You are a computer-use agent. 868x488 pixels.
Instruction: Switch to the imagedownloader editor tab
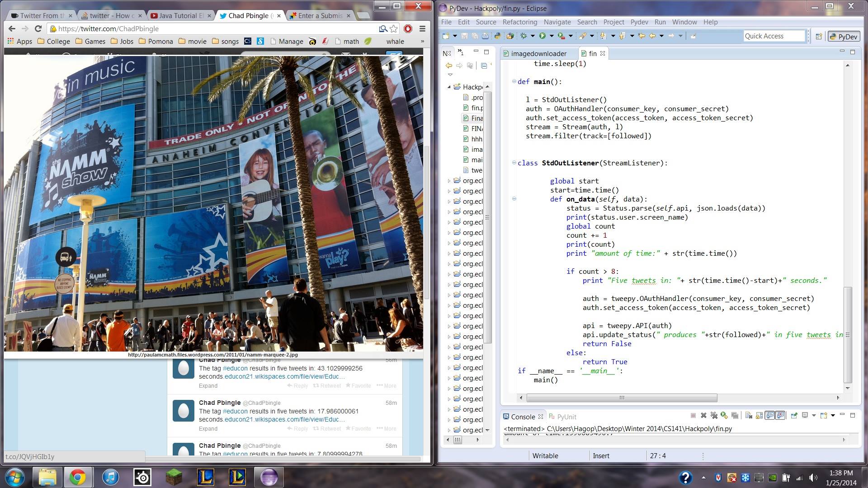538,53
